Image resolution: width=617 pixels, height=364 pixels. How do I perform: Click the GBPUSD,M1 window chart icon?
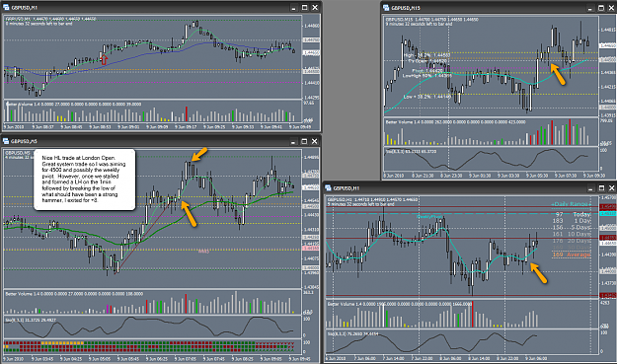[6, 8]
